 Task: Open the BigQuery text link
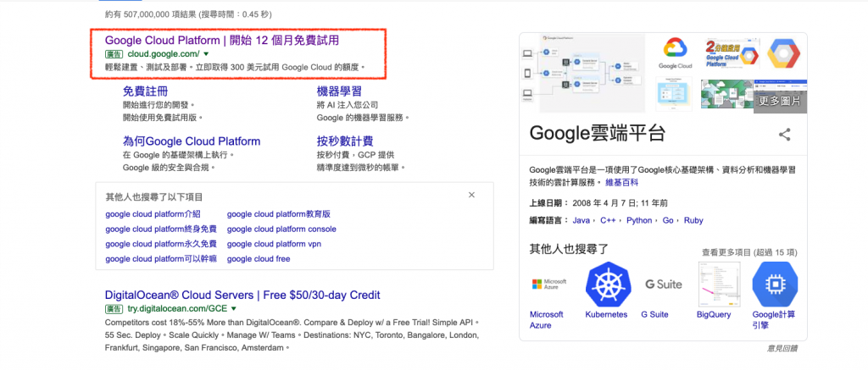pos(714,314)
